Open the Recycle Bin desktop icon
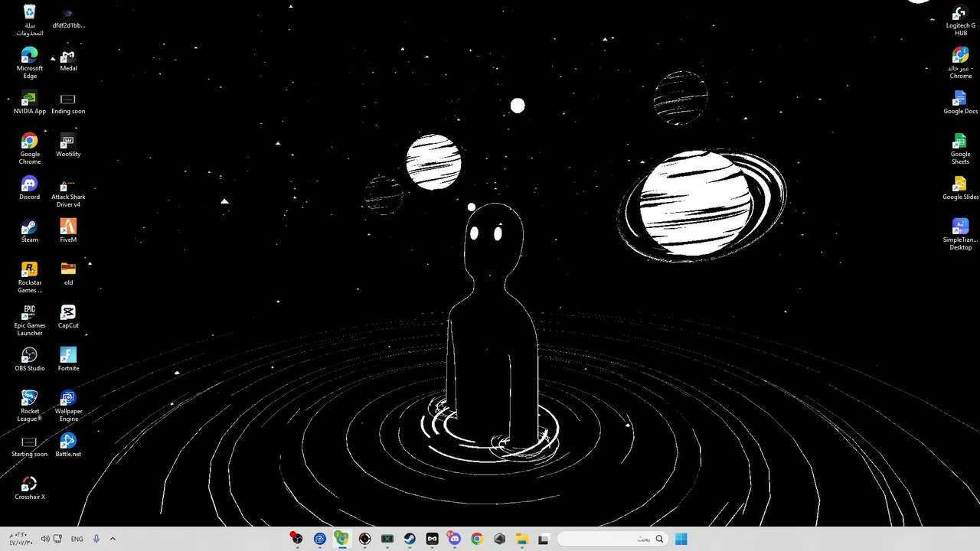Viewport: 980px width, 551px height. pos(29,20)
